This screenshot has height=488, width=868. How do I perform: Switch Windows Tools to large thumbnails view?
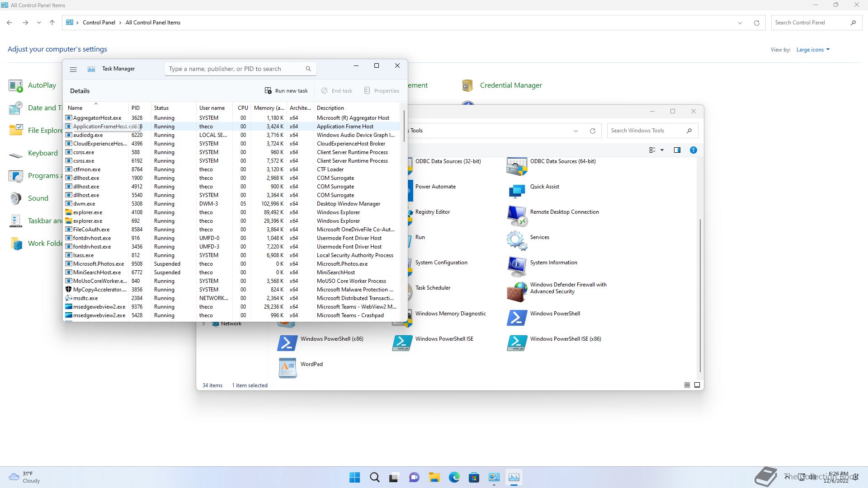click(x=697, y=385)
